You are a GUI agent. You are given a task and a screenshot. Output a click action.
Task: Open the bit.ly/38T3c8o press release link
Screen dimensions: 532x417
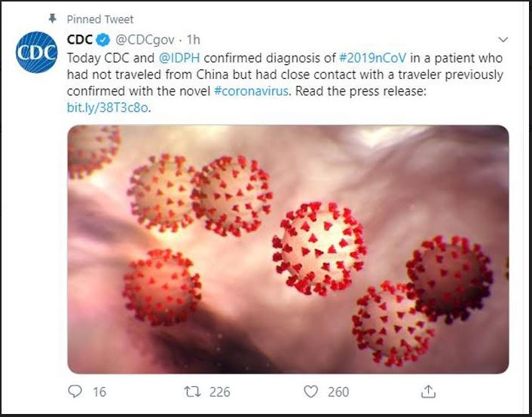click(x=108, y=108)
